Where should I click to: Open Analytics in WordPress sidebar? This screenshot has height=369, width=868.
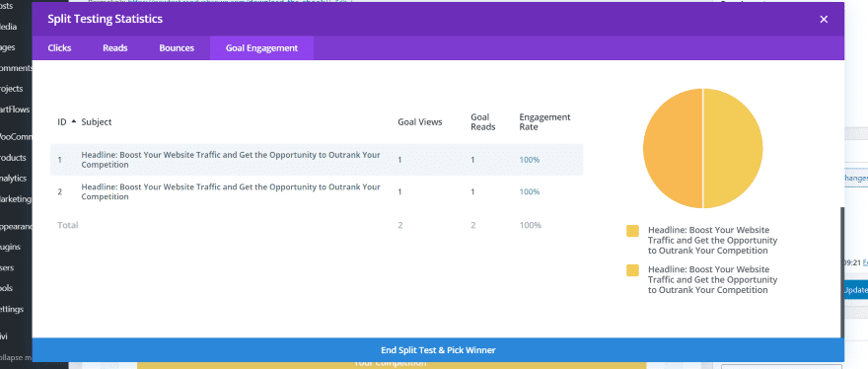click(x=13, y=179)
